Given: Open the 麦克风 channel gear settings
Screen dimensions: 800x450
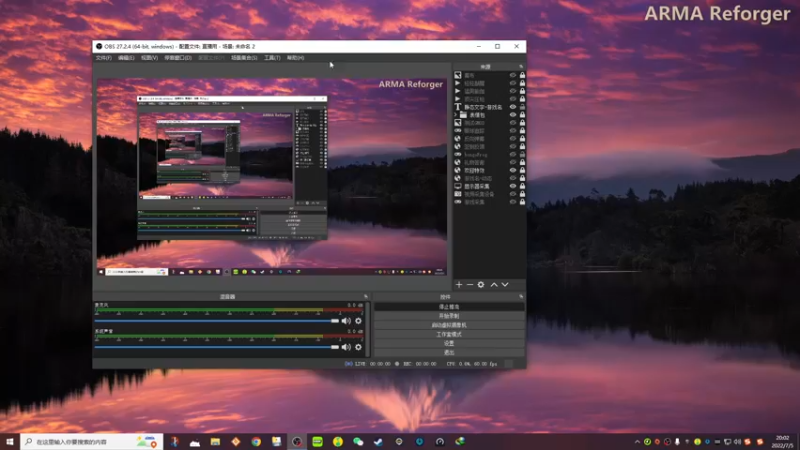Looking at the screenshot, I should (x=358, y=321).
